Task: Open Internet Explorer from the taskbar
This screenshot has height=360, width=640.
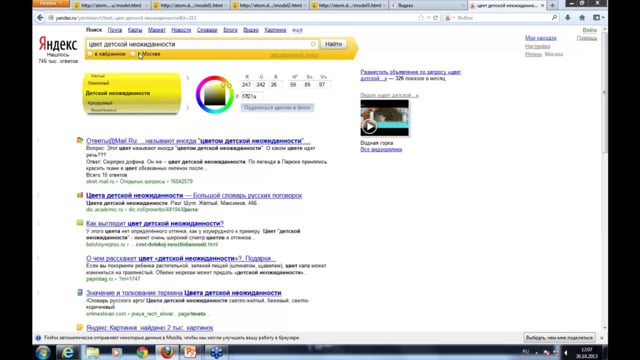Action: click(68, 352)
